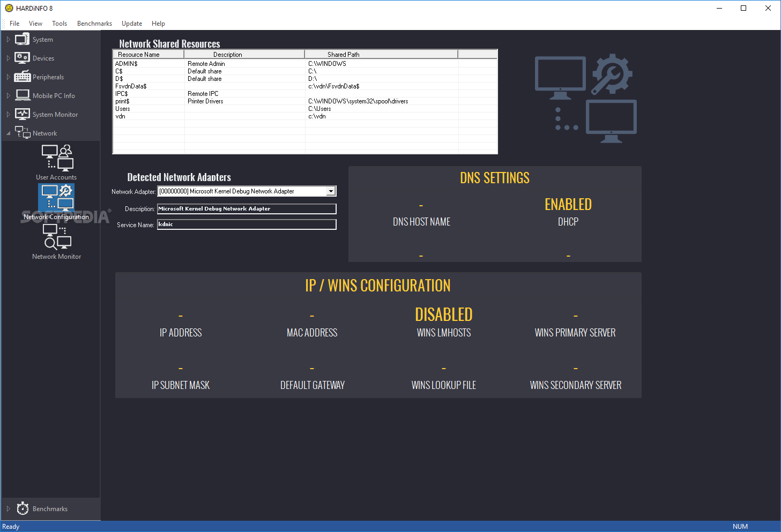Collapse the Network tree node
Screen dimensions: 781x532
click(x=8, y=133)
